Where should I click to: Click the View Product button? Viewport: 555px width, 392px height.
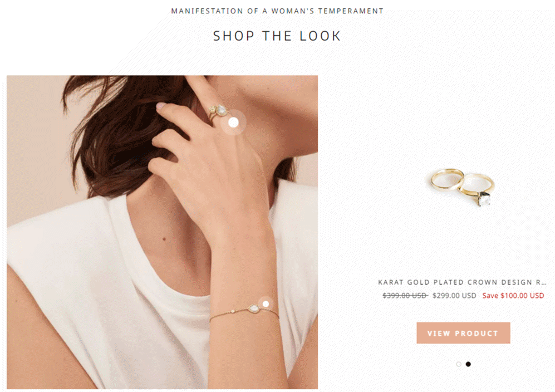463,333
